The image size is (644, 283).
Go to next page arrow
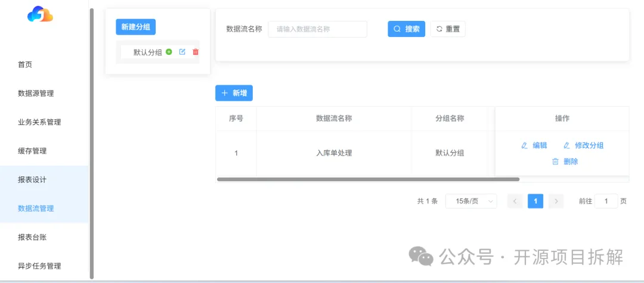556,201
